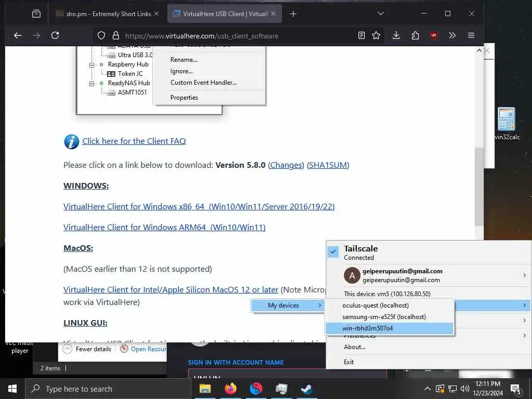Image resolution: width=532 pixels, height=399 pixels.
Task: Open Firefox from taskbar
Action: 230,389
